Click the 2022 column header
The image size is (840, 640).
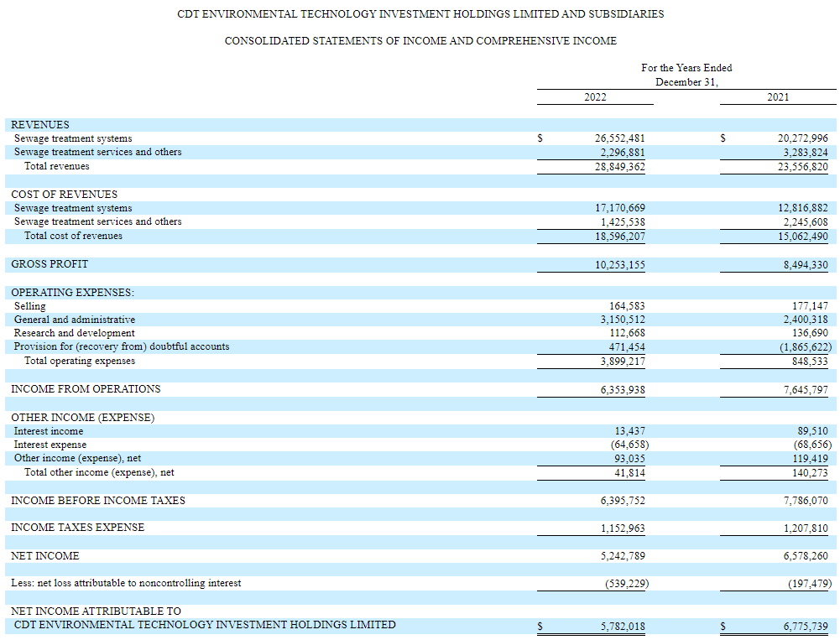pyautogui.click(x=595, y=97)
